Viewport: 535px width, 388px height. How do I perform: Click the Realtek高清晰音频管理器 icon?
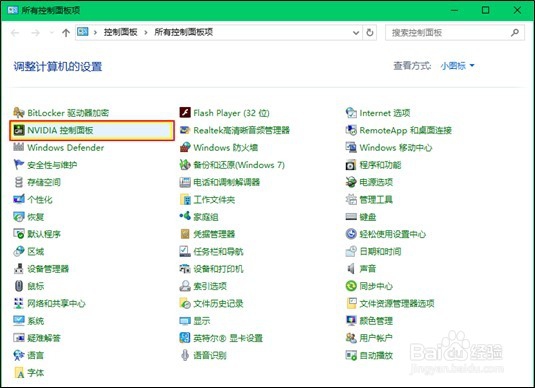coord(185,130)
